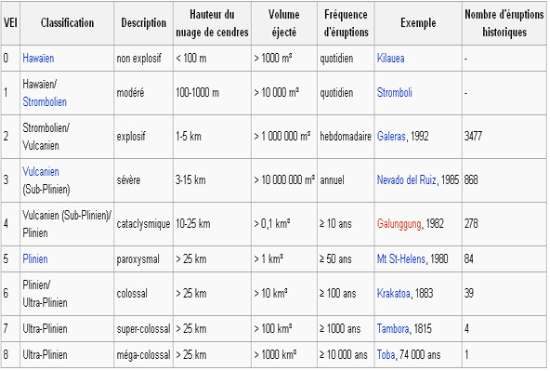Open the Tambora volcano link
This screenshot has width=550, height=371.
[393, 329]
